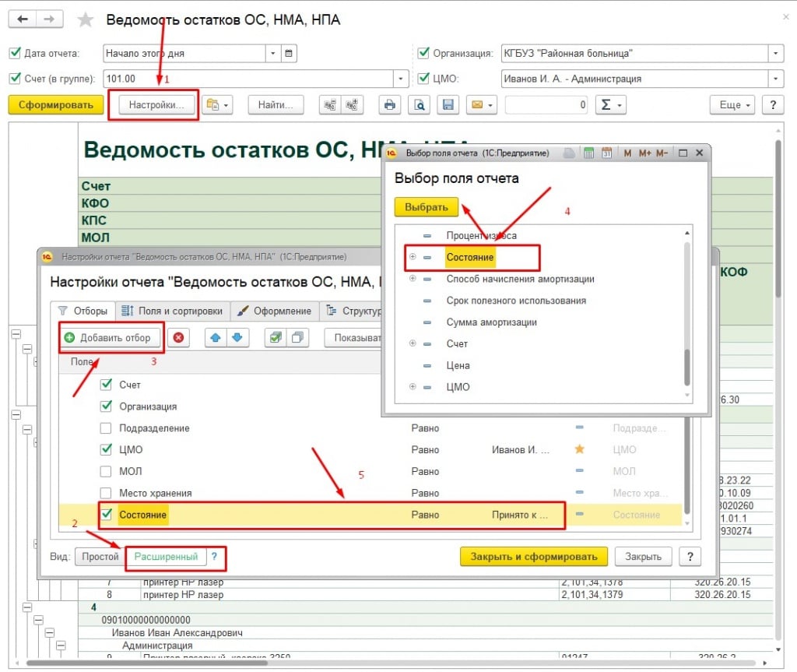Click calendar icon next to report date

pos(289,54)
